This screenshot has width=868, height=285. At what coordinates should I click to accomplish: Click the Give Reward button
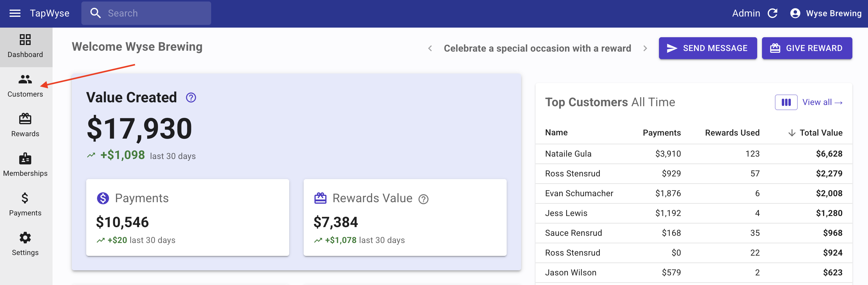point(807,49)
